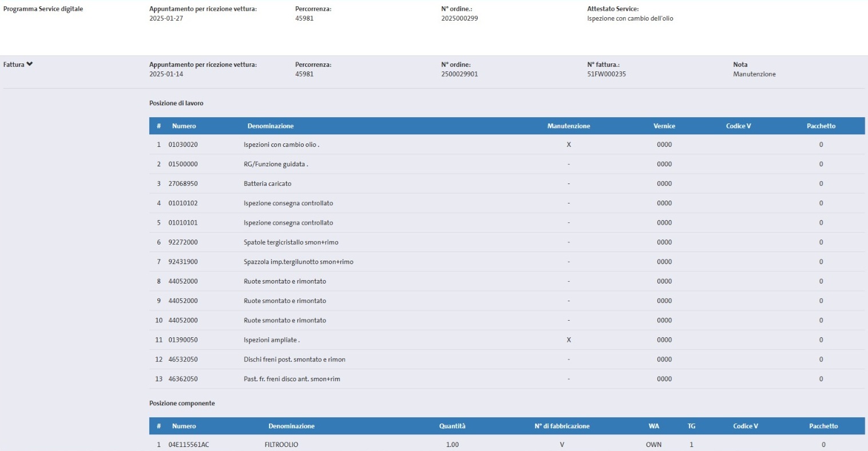Click invoice number 51FW000235
This screenshot has height=451, width=868.
click(x=606, y=74)
